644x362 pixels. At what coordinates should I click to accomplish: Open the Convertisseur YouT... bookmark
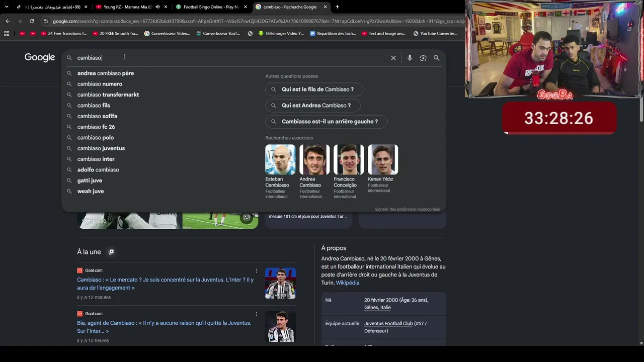[218, 34]
